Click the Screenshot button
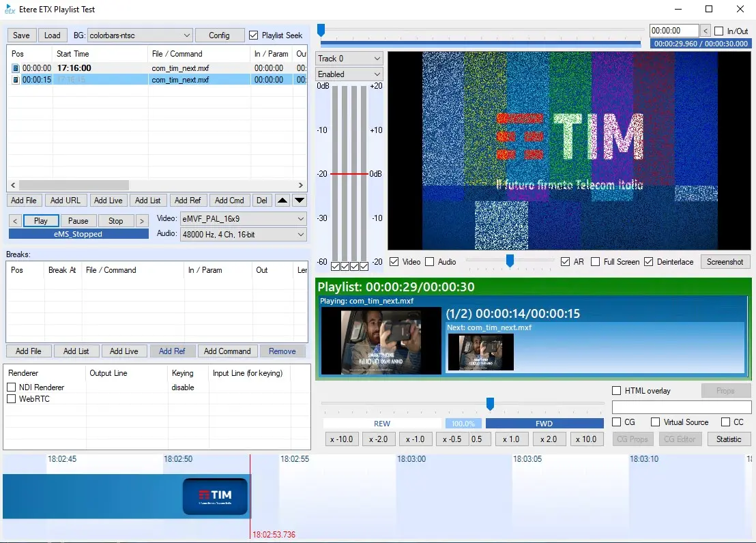 (x=725, y=262)
